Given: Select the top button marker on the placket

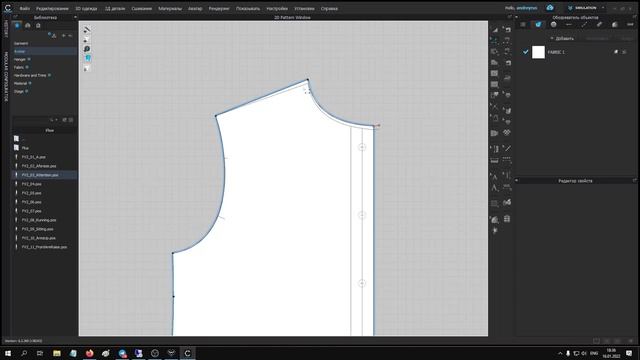Looking at the screenshot, I should (362, 147).
